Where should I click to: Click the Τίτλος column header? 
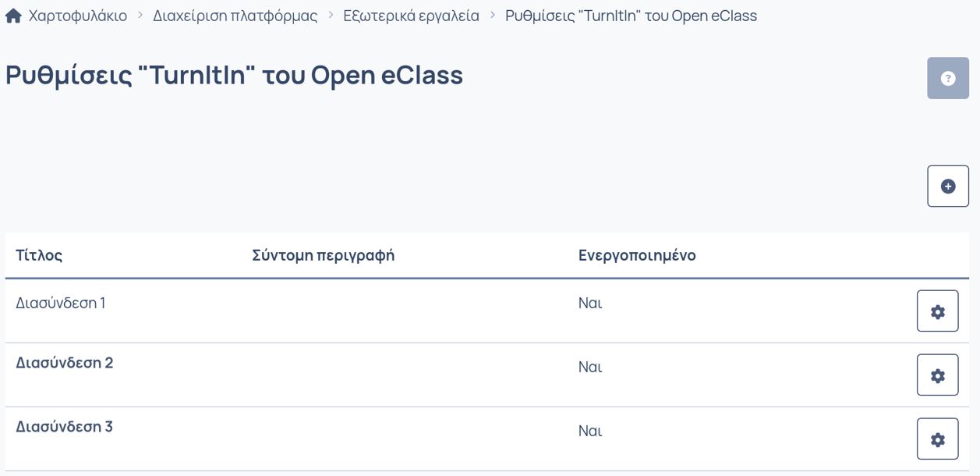39,255
